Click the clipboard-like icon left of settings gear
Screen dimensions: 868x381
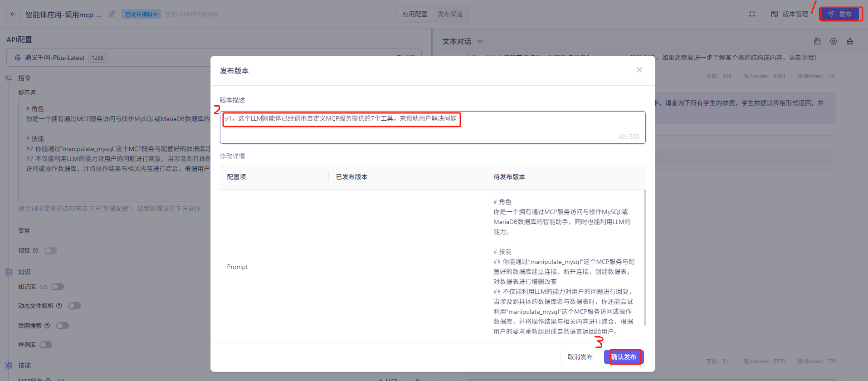[817, 41]
